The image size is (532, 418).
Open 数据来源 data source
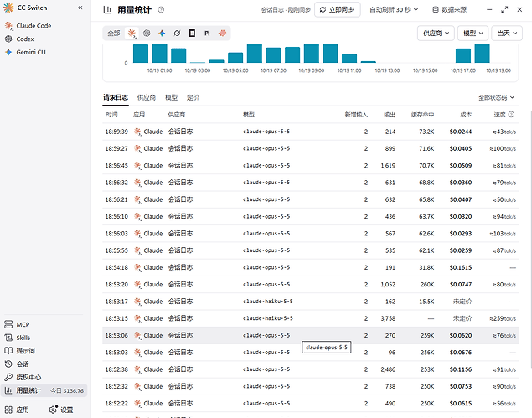(450, 10)
